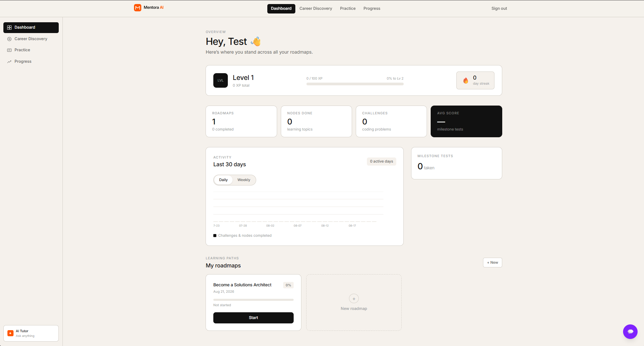The height and width of the screenshot is (346, 644).
Task: Click the 0 day streak box
Action: click(475, 81)
